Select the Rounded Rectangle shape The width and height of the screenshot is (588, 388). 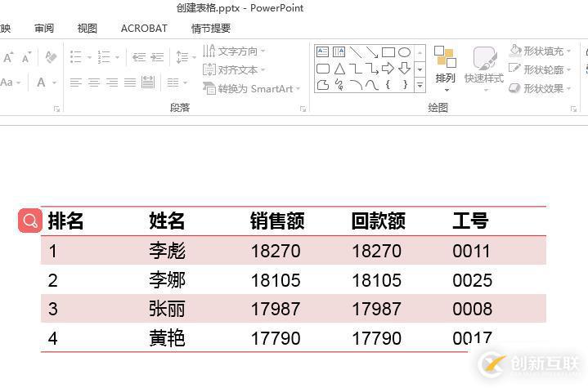pos(323,69)
